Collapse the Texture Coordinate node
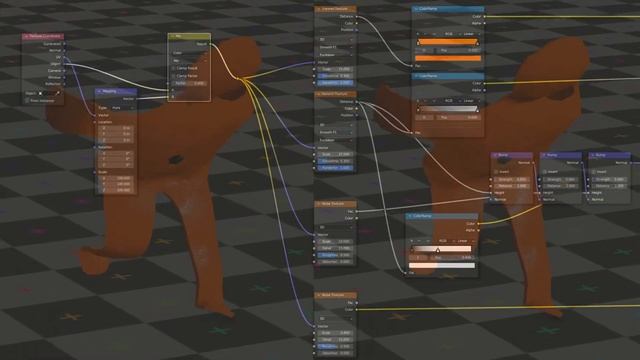The height and width of the screenshot is (360, 640). 27,36
